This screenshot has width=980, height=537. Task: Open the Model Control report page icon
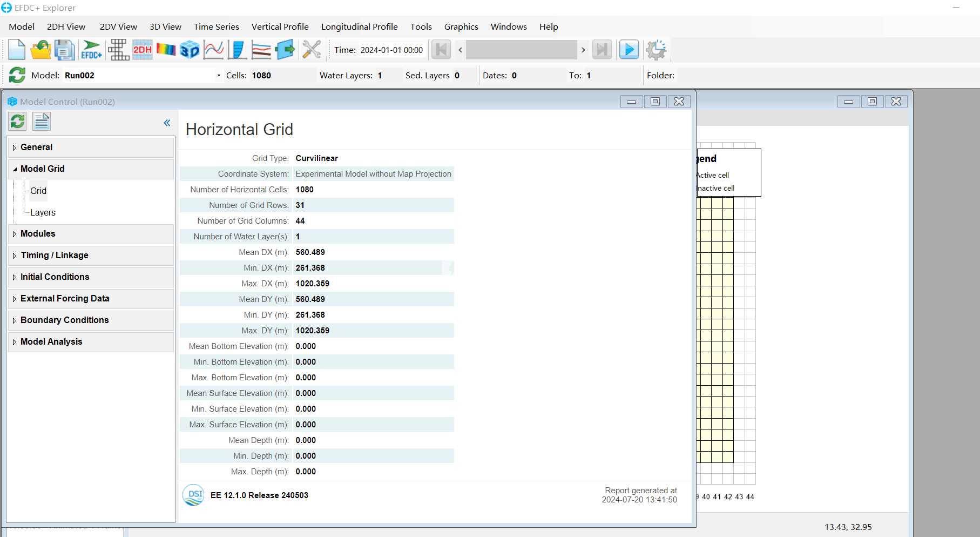click(x=42, y=122)
